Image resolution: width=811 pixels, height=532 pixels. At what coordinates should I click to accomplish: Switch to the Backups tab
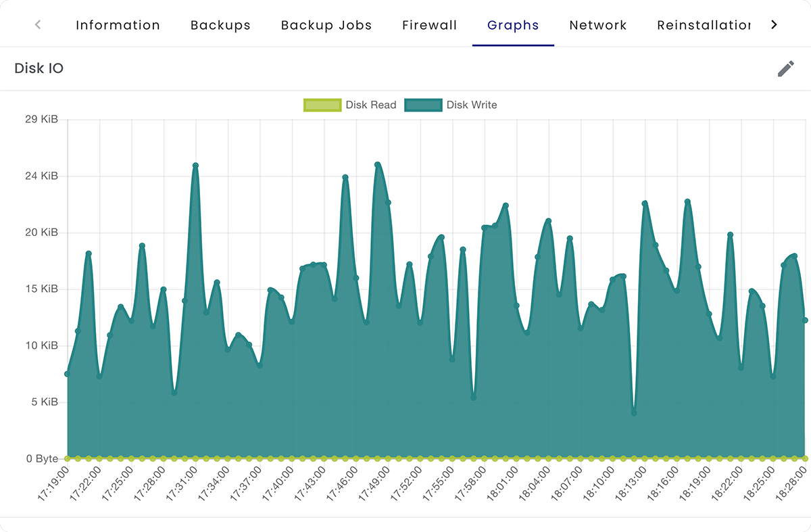[220, 26]
